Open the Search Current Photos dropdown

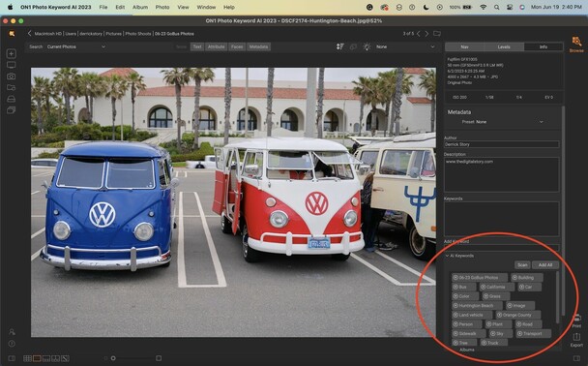(x=75, y=46)
